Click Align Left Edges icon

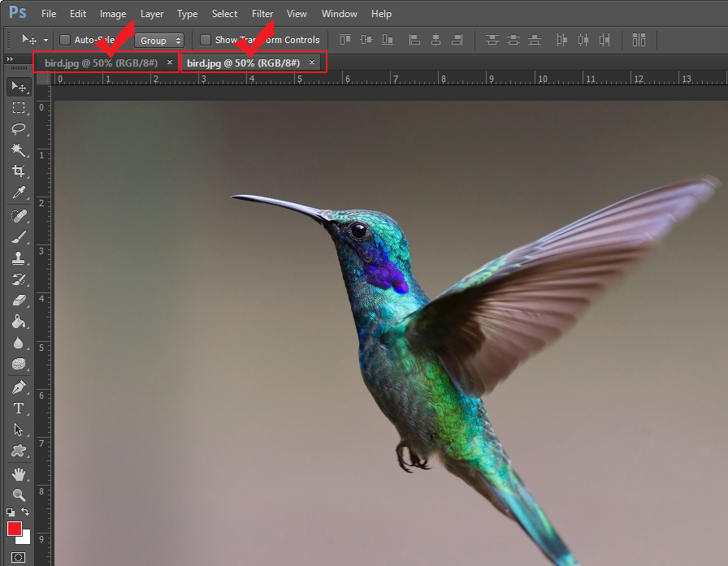point(414,40)
